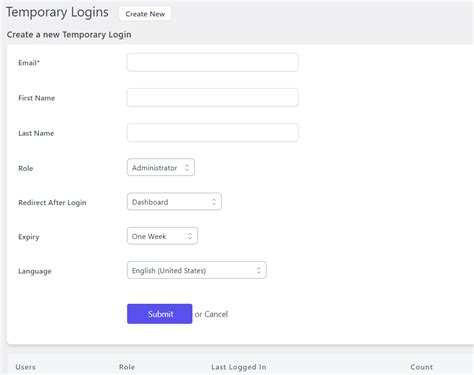This screenshot has width=474, height=375.
Task: Focus the Last Name input field
Action: pos(213,133)
